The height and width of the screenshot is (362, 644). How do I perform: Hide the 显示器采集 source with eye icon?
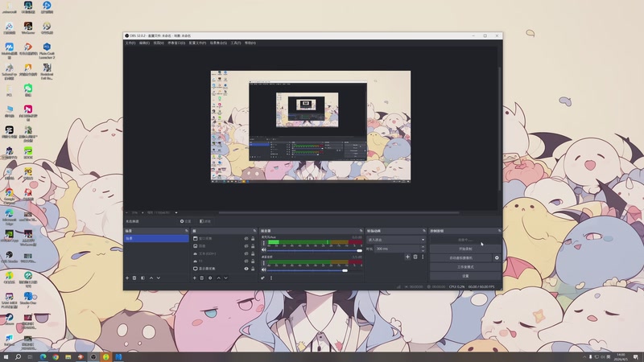click(x=246, y=269)
